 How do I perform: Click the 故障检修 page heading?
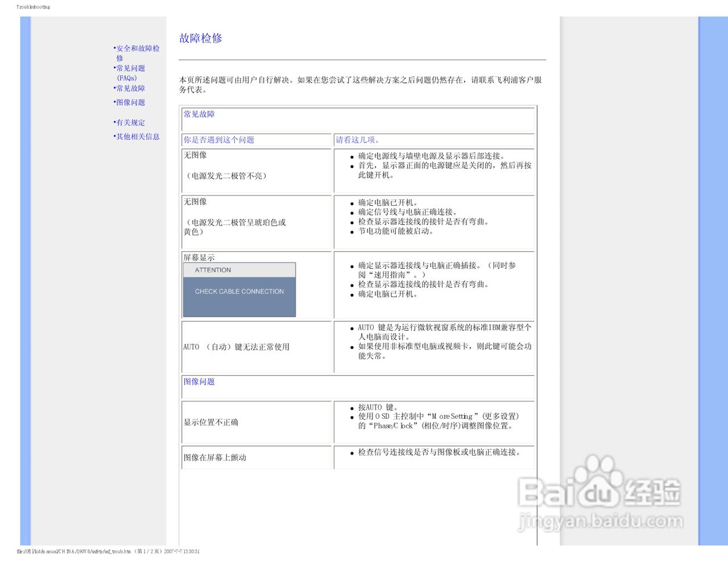pos(201,38)
